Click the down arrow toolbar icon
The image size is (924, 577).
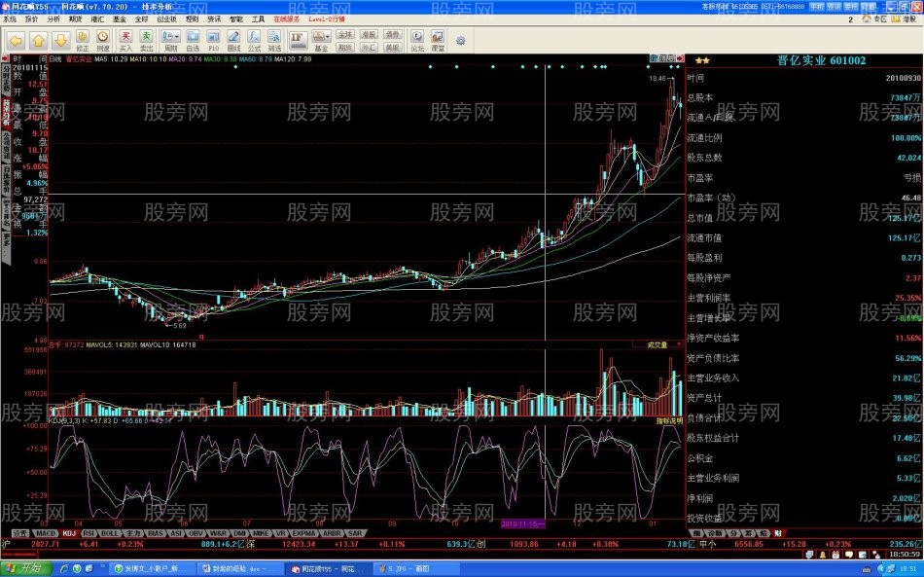(60, 41)
